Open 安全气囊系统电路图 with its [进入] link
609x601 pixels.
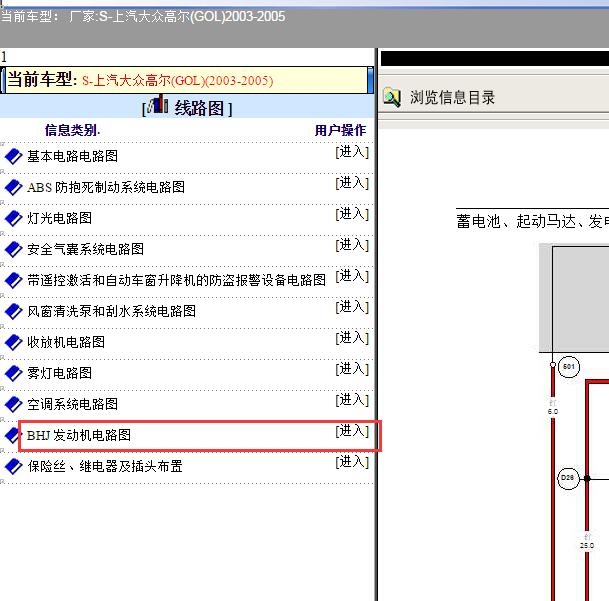click(x=352, y=245)
